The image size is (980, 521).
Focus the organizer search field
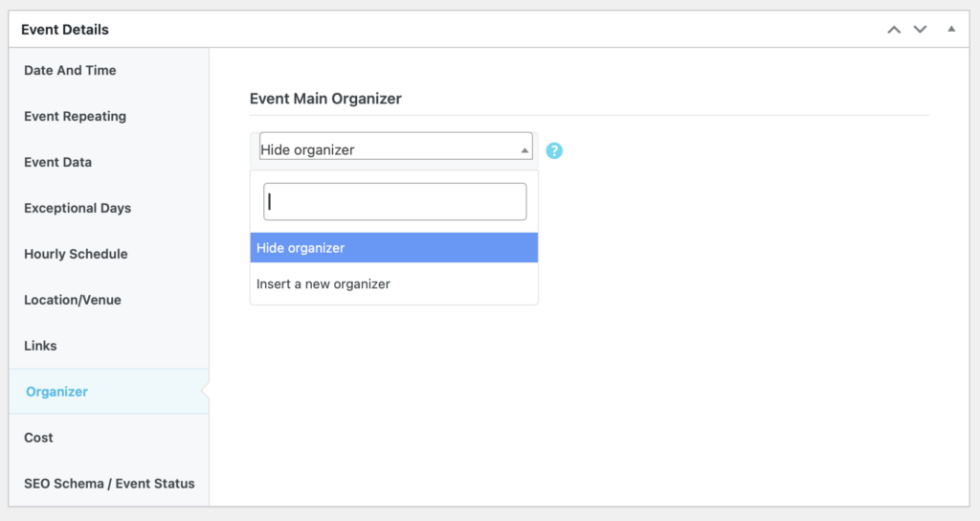pos(394,202)
